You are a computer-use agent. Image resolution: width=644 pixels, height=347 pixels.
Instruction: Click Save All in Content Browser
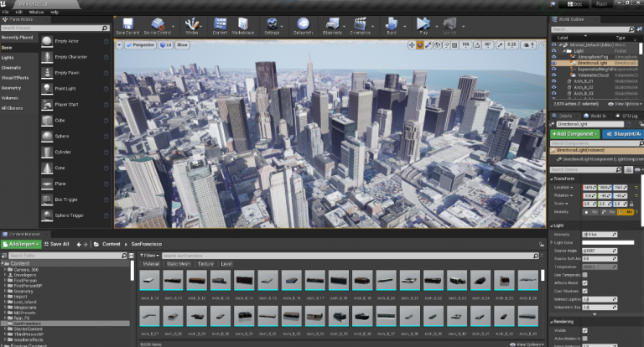[56, 245]
